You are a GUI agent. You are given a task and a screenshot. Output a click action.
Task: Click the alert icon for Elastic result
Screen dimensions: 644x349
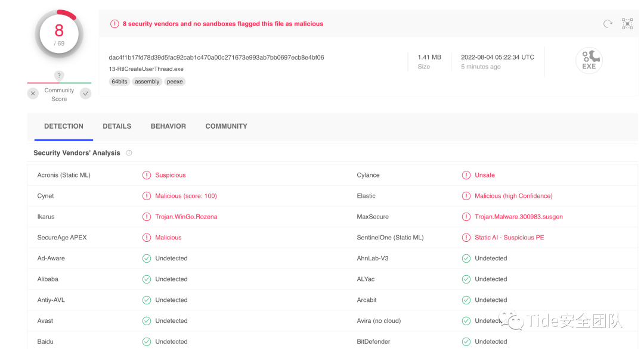[x=466, y=196]
